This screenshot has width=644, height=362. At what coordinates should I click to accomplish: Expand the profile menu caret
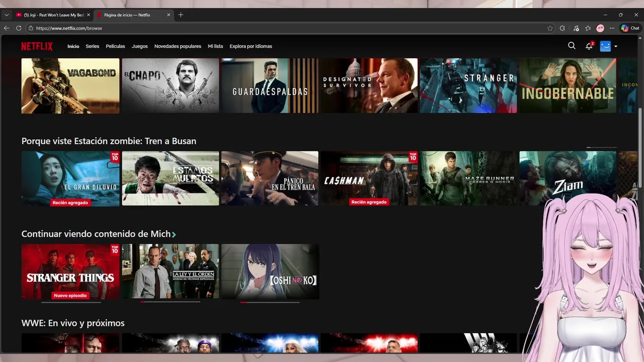(616, 46)
